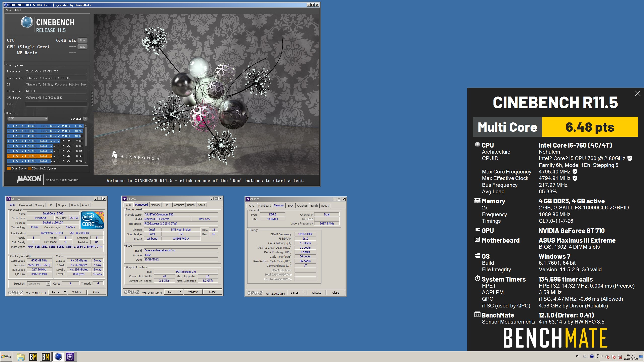Click the shield beside Max Core Frequency
The width and height of the screenshot is (644, 362).
[575, 172]
